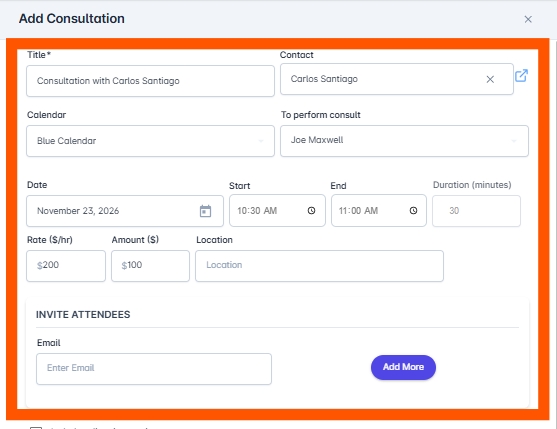This screenshot has width=557, height=429.
Task: Click the Rate $200 field
Action: point(66,266)
